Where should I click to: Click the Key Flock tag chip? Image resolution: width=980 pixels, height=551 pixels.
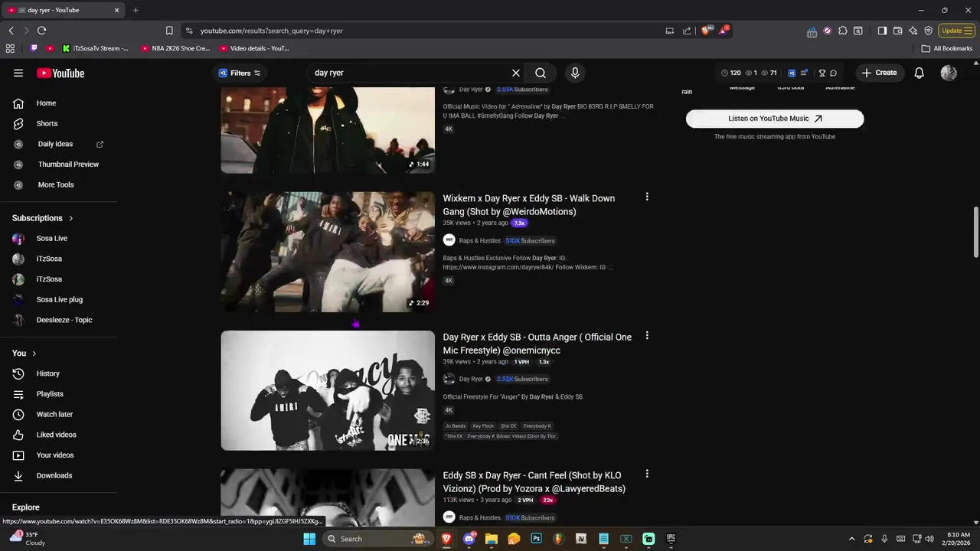tap(483, 425)
